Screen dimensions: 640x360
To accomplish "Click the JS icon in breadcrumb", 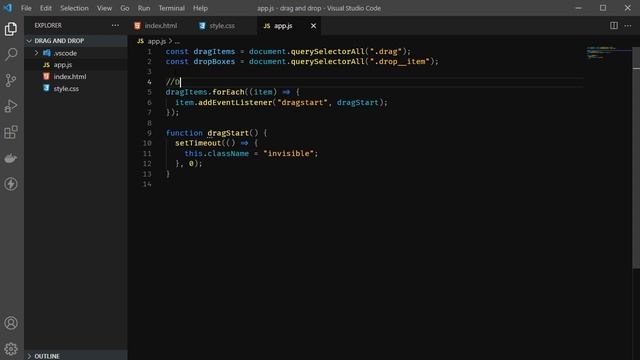I will point(140,41).
